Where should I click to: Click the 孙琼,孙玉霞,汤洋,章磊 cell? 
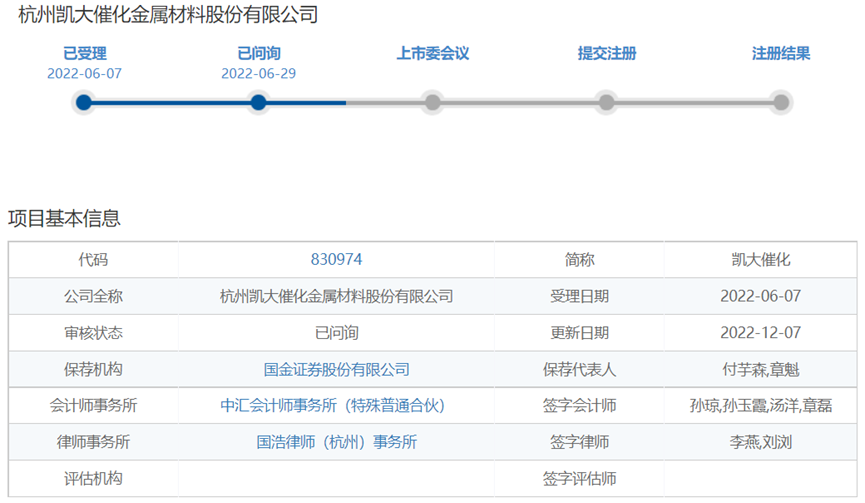tap(761, 405)
